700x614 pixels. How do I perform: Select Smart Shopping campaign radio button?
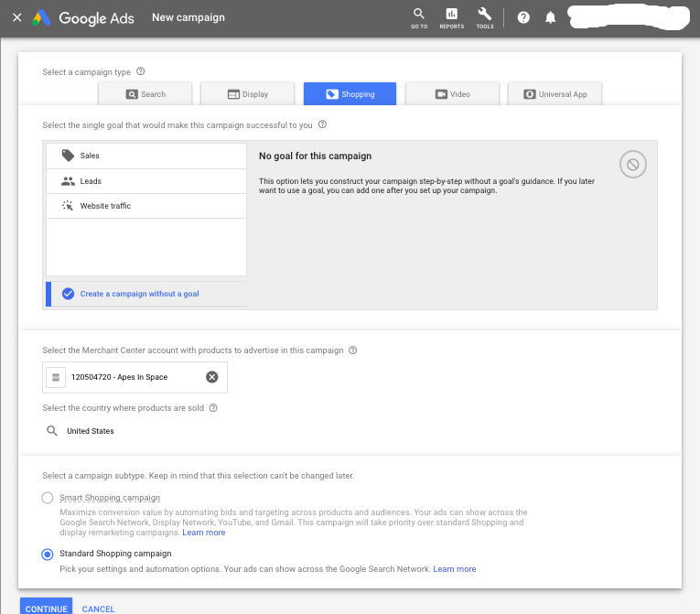48,498
